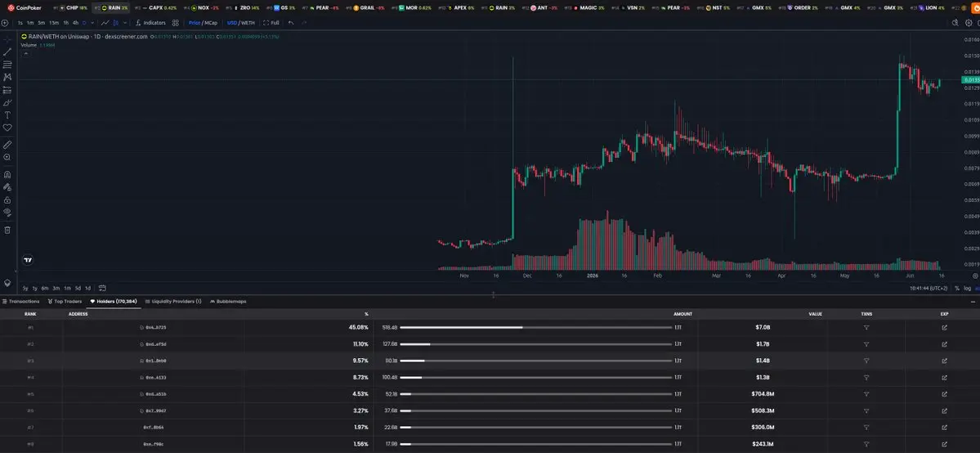Select the ruler measure tool

(x=7, y=145)
